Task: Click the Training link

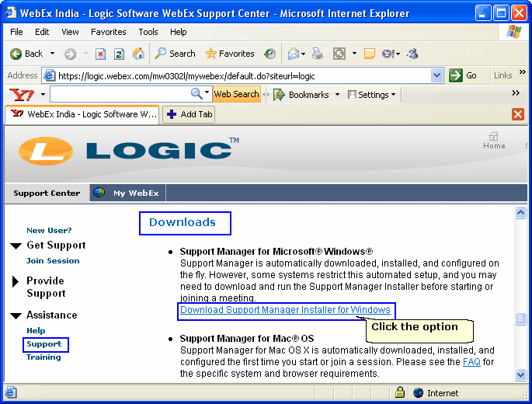Action: [43, 357]
